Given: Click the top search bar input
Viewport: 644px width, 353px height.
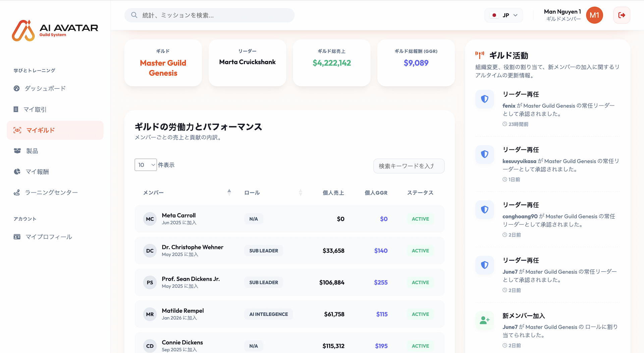Looking at the screenshot, I should [x=215, y=15].
